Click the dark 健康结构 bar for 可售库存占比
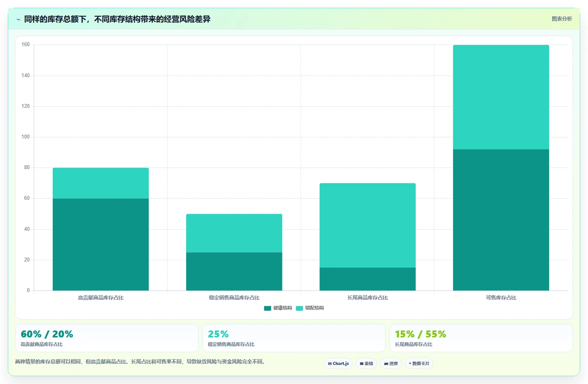Image resolution: width=588 pixels, height=384 pixels. (501, 220)
